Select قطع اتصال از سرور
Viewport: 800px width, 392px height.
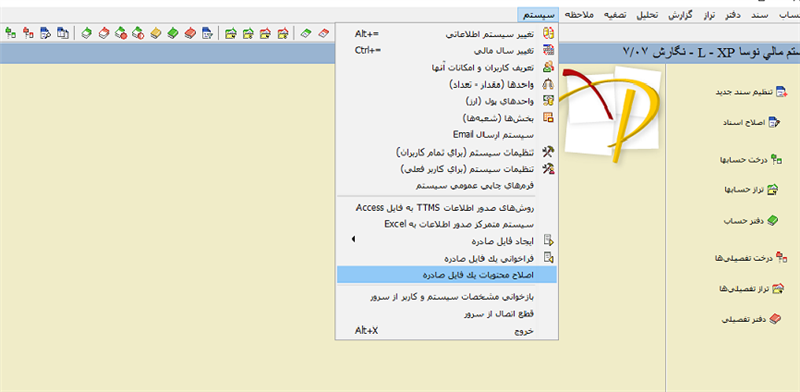click(446, 313)
